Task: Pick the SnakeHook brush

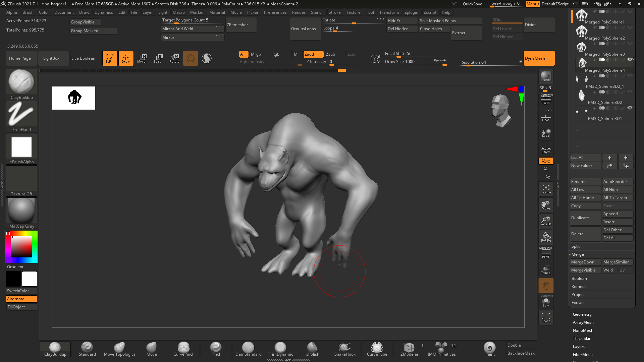Action: click(345, 349)
